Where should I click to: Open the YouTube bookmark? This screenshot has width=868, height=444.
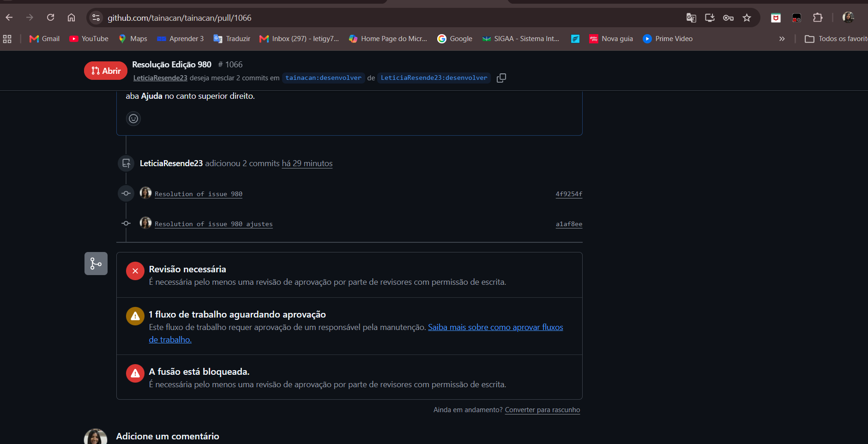click(x=89, y=39)
